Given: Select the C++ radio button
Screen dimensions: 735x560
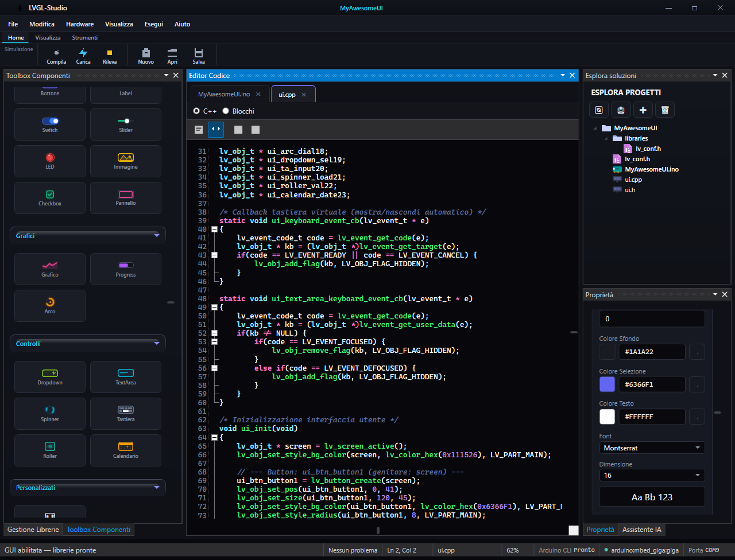Looking at the screenshot, I should click(196, 111).
